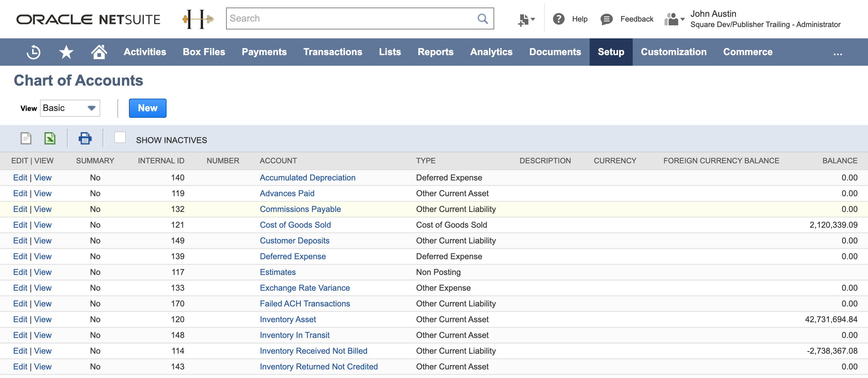The width and height of the screenshot is (868, 378).
Task: Expand the View Basic dropdown
Action: pyautogui.click(x=70, y=108)
